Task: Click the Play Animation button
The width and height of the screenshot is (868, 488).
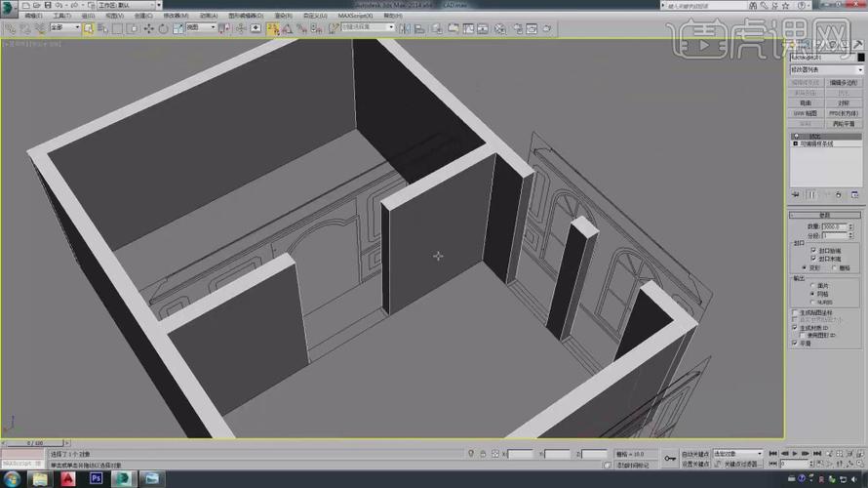Action: click(x=794, y=454)
